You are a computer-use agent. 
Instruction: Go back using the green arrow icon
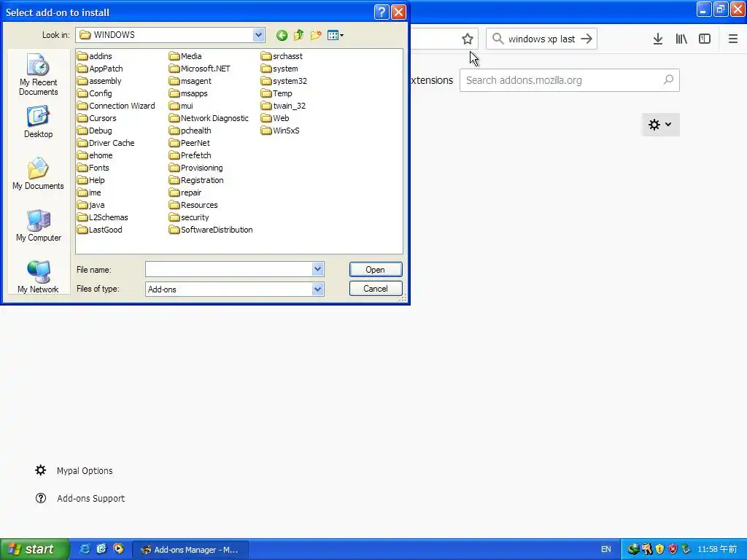tap(282, 35)
